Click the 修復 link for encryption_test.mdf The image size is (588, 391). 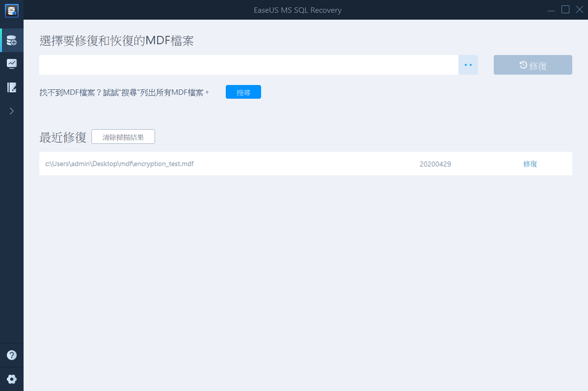tap(530, 164)
